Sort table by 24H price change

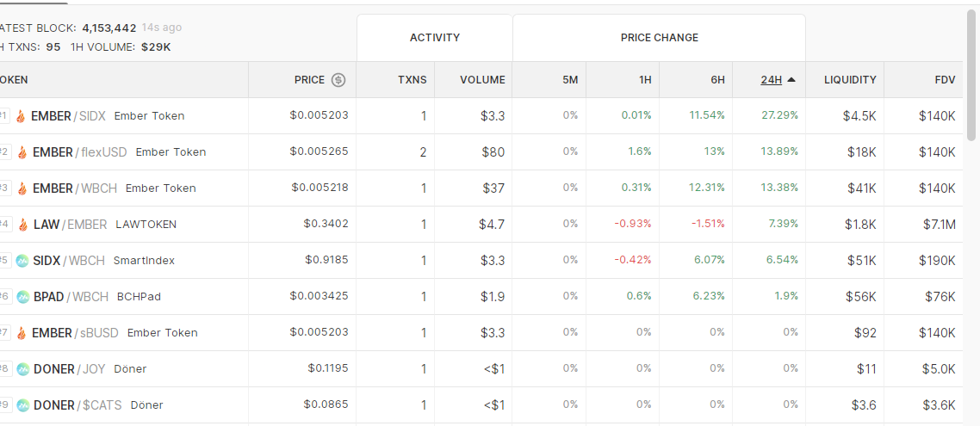772,80
